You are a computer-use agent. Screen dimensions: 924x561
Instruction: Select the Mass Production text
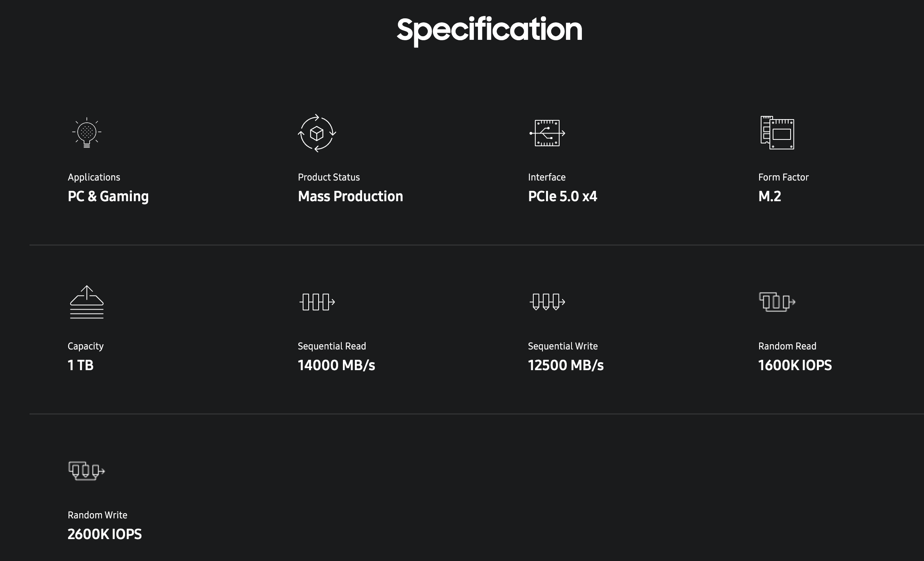point(350,196)
